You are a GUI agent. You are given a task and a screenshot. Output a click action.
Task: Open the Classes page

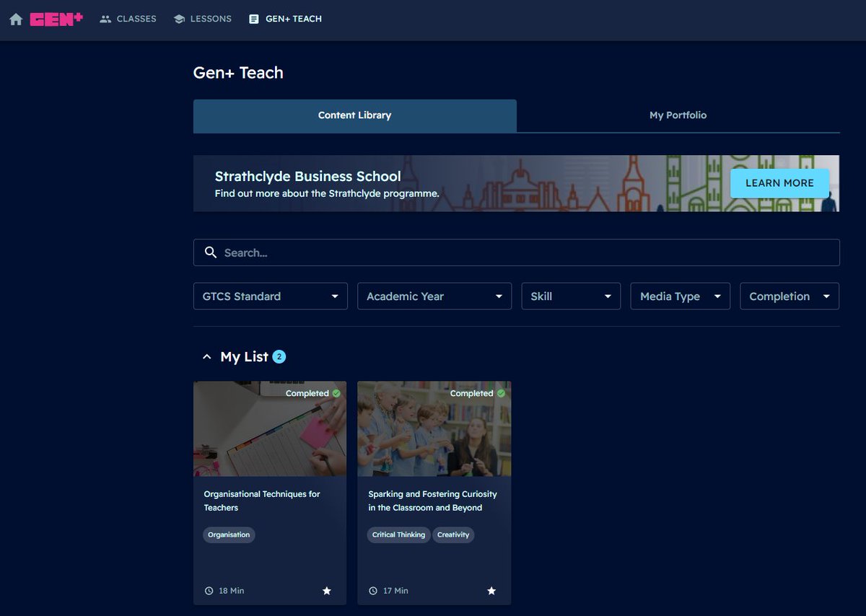(x=128, y=19)
